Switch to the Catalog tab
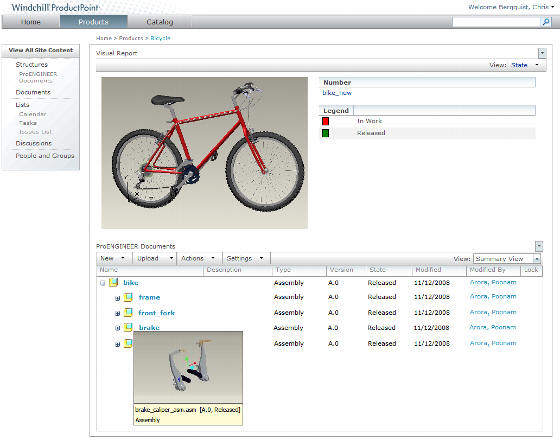The image size is (560, 443). tap(160, 22)
